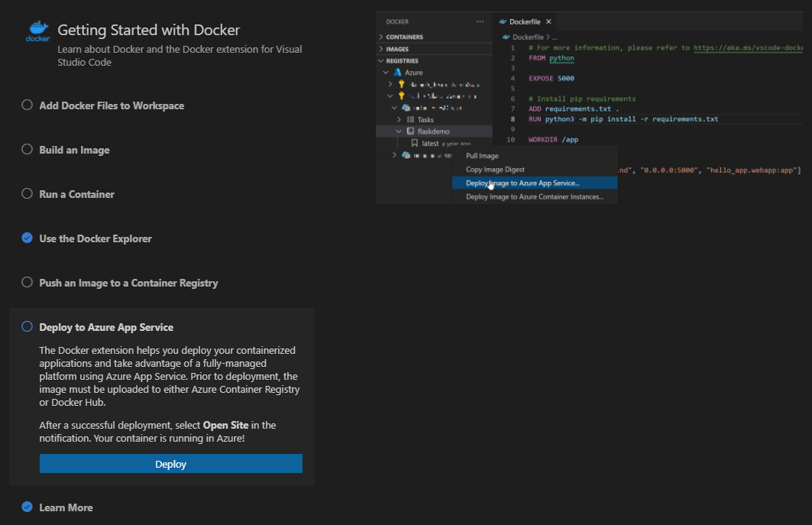This screenshot has width=812, height=525.
Task: Open the Use the Docker Explorer step
Action: click(x=95, y=239)
